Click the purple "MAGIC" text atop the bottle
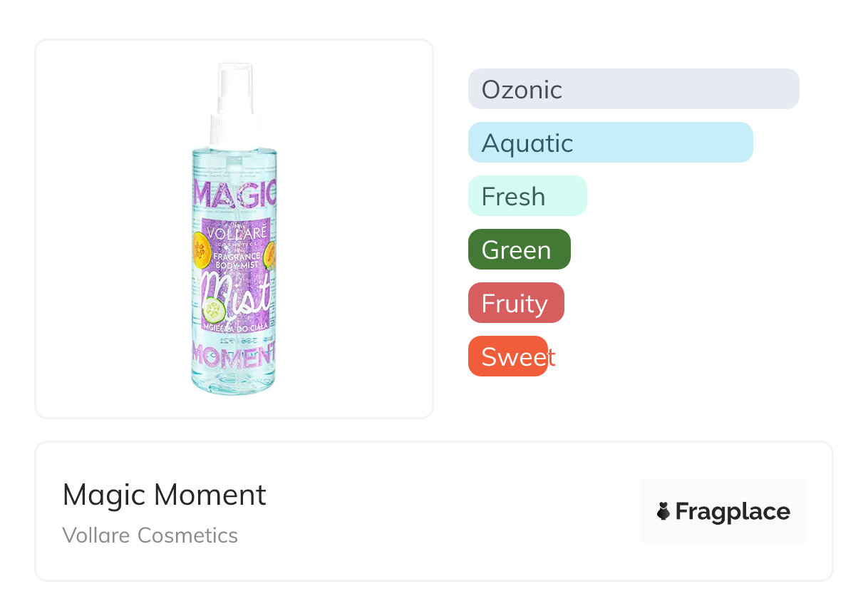The width and height of the screenshot is (868, 616). 234,194
